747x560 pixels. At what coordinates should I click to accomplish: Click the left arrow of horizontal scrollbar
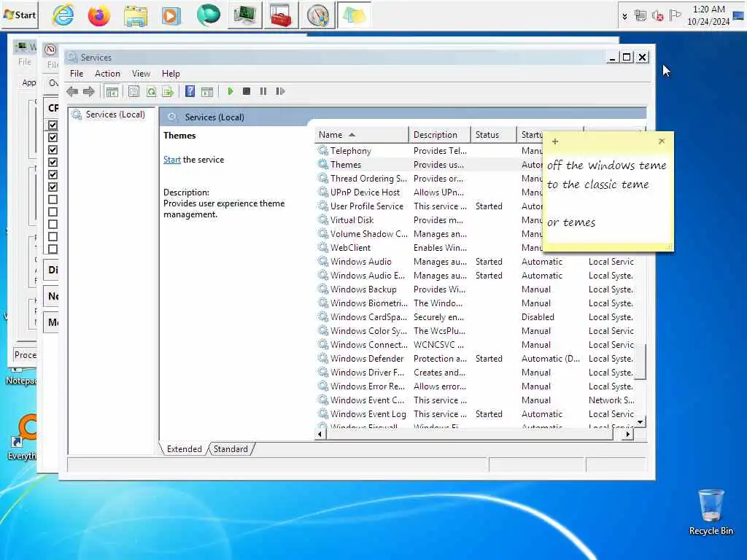320,434
